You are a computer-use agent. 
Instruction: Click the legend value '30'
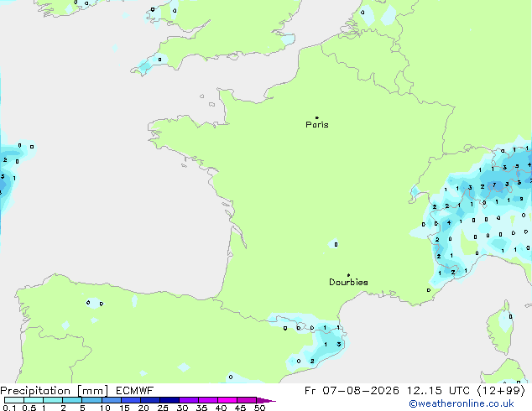click(182, 408)
